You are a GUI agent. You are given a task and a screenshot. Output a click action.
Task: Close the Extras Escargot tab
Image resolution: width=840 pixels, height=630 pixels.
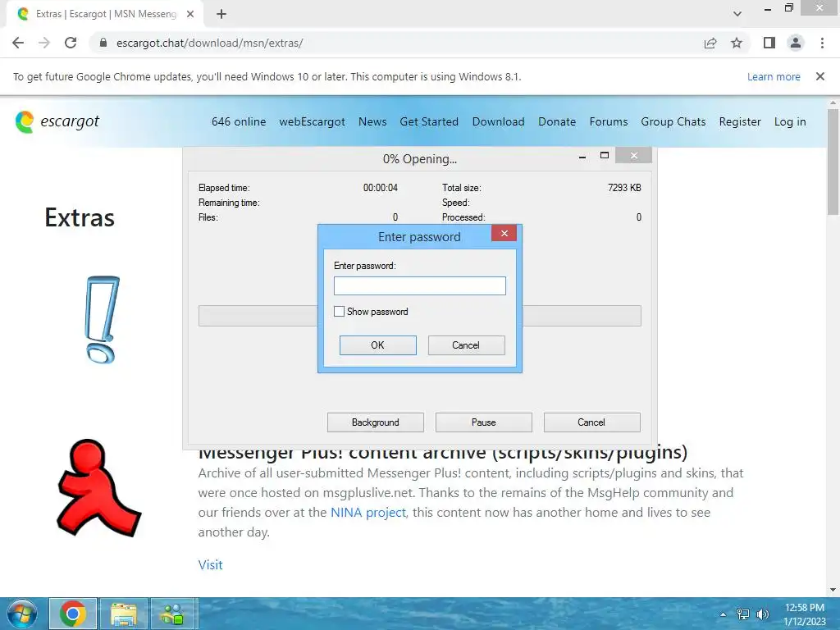pyautogui.click(x=190, y=14)
